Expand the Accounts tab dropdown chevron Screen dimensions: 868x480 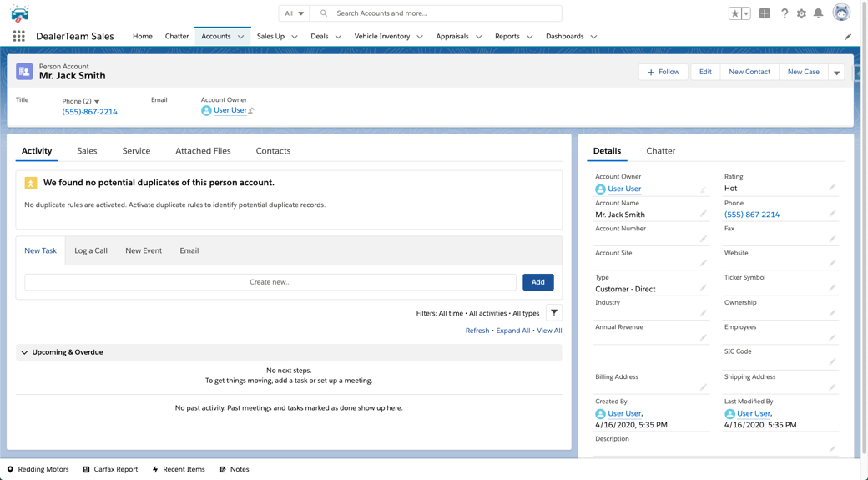(241, 37)
